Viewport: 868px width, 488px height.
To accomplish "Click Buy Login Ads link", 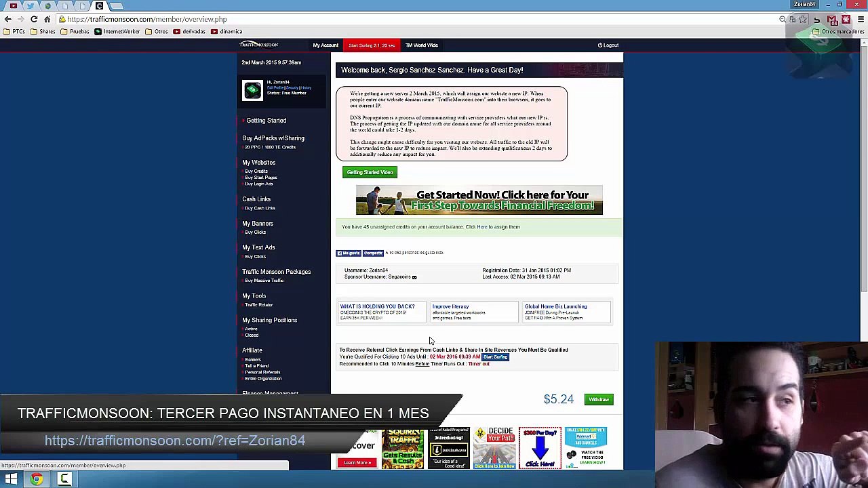I will click(x=259, y=184).
